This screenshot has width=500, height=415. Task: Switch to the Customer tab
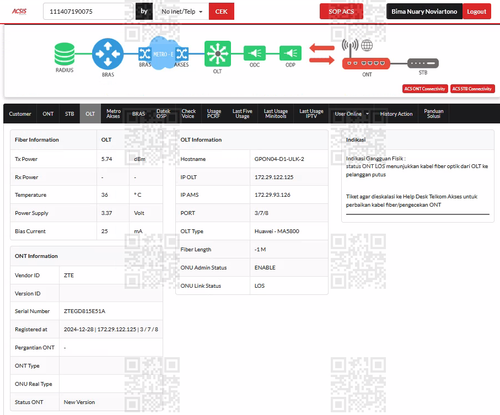(20, 114)
